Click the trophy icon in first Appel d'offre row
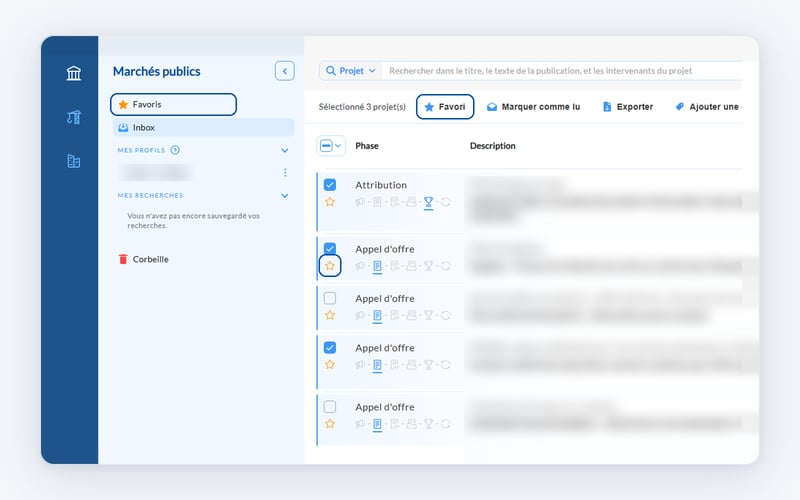 (x=429, y=266)
